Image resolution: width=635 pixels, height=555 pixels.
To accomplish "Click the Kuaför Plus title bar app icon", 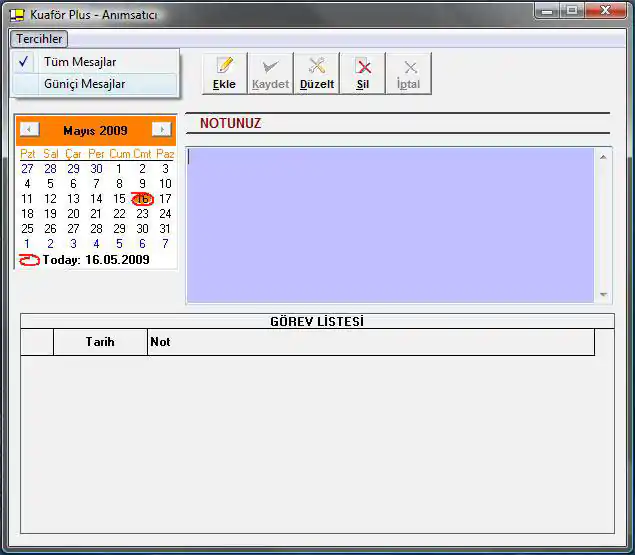I will coord(17,15).
